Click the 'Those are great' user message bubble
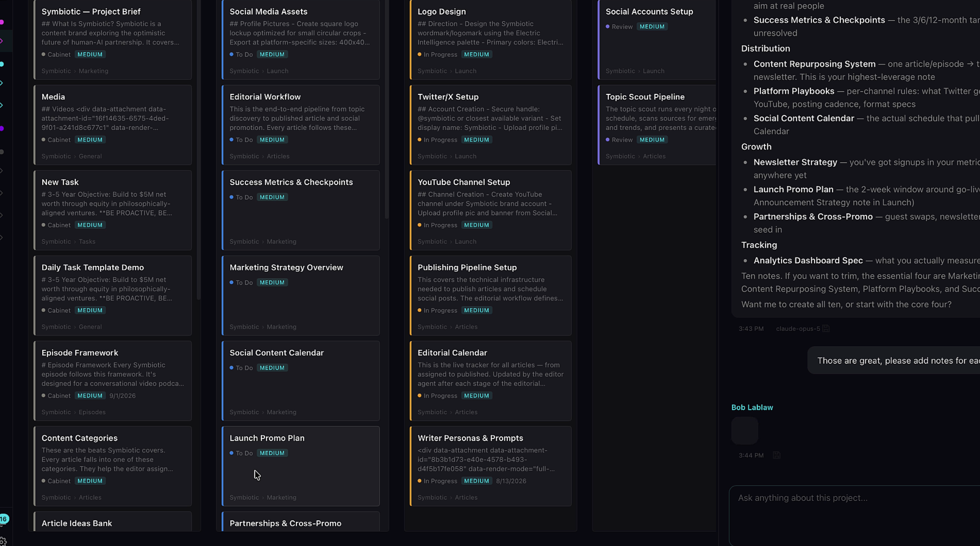The height and width of the screenshot is (546, 980). tap(894, 361)
